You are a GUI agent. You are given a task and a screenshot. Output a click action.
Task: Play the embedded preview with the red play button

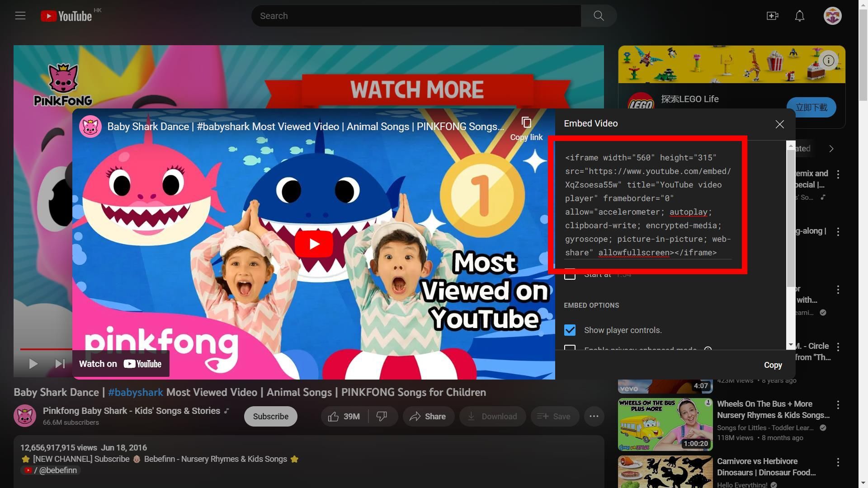[x=314, y=244]
